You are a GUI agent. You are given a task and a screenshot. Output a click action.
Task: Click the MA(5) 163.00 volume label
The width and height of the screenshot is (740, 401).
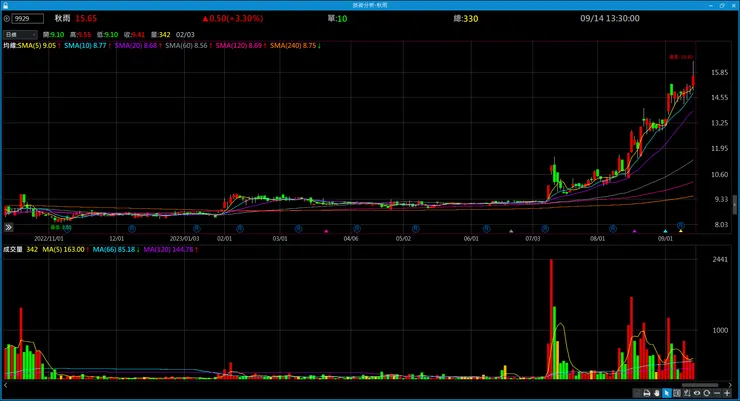pyautogui.click(x=63, y=250)
